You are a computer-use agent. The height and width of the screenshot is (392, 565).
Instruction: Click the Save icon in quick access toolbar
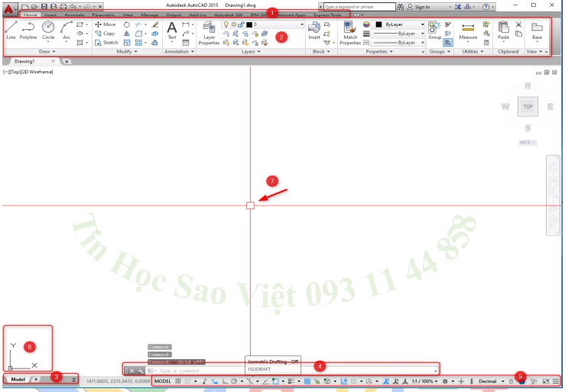click(x=44, y=6)
